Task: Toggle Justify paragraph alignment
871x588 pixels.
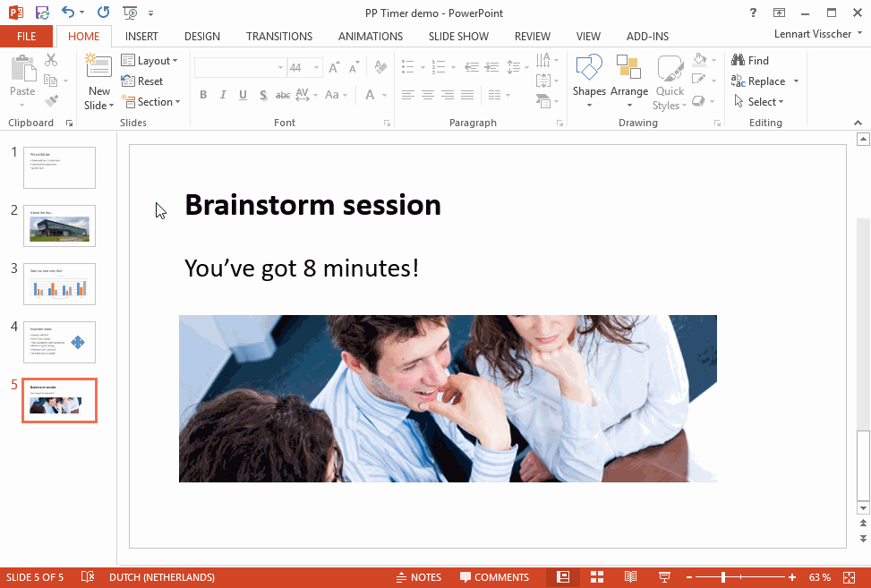Action: pyautogui.click(x=467, y=95)
